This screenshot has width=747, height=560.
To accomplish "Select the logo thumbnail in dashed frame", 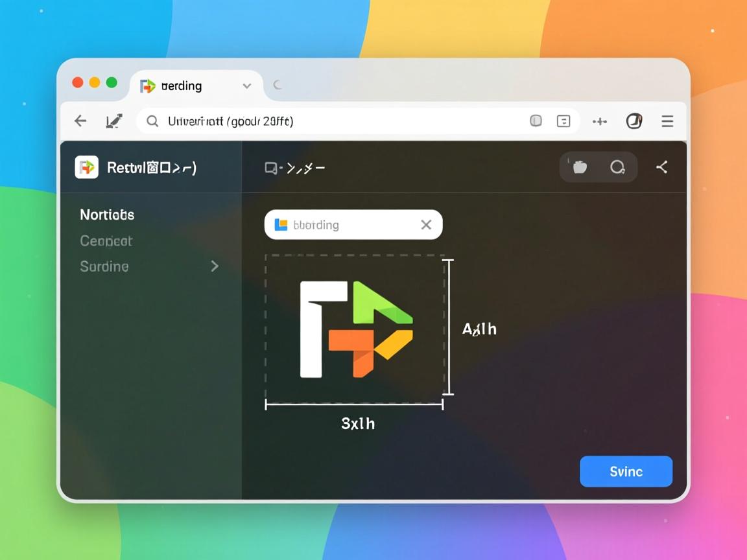I will [x=355, y=329].
